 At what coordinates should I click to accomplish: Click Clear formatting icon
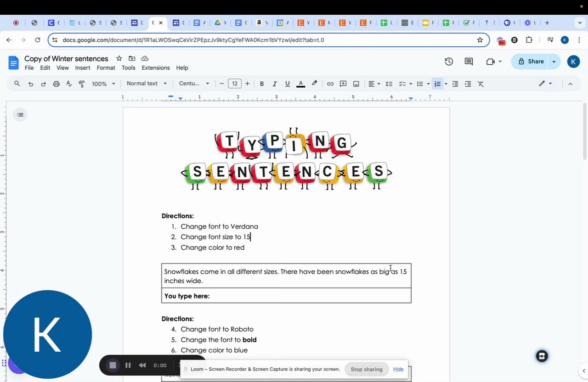481,84
